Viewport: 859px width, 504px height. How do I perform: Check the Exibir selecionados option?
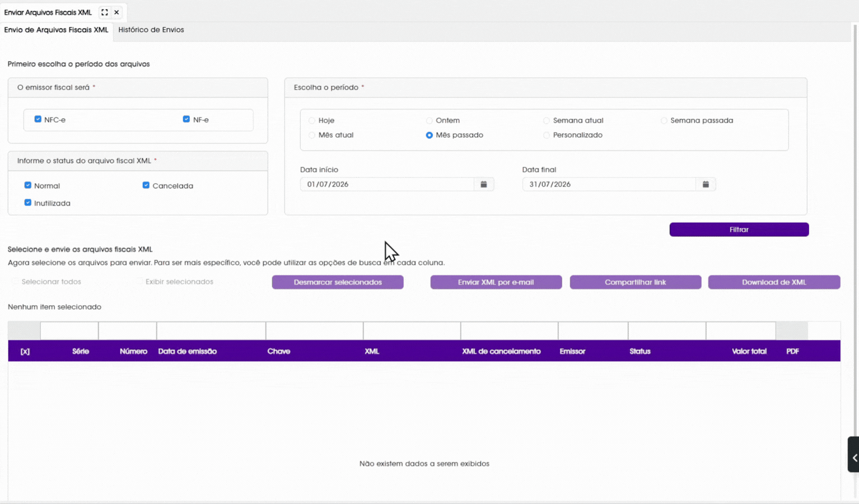(139, 282)
